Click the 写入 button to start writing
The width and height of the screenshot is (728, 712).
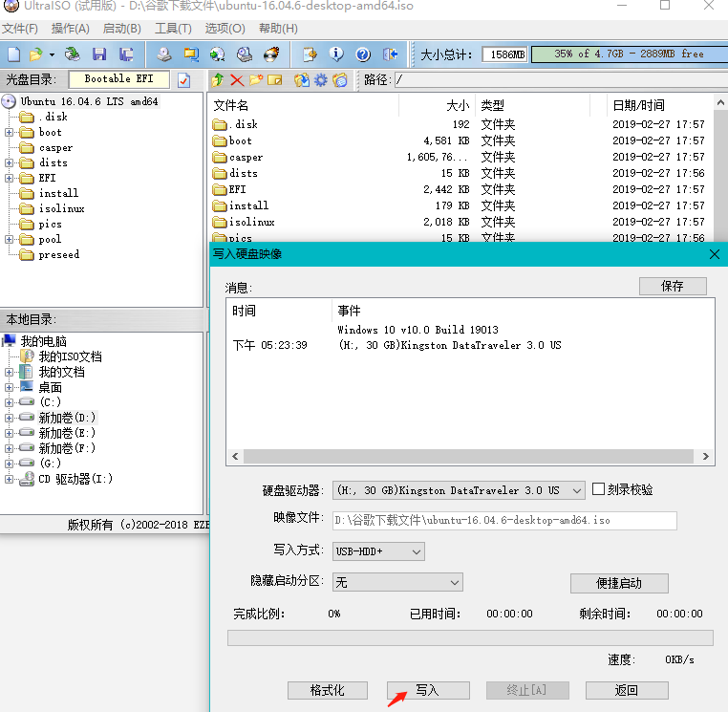[x=428, y=690]
